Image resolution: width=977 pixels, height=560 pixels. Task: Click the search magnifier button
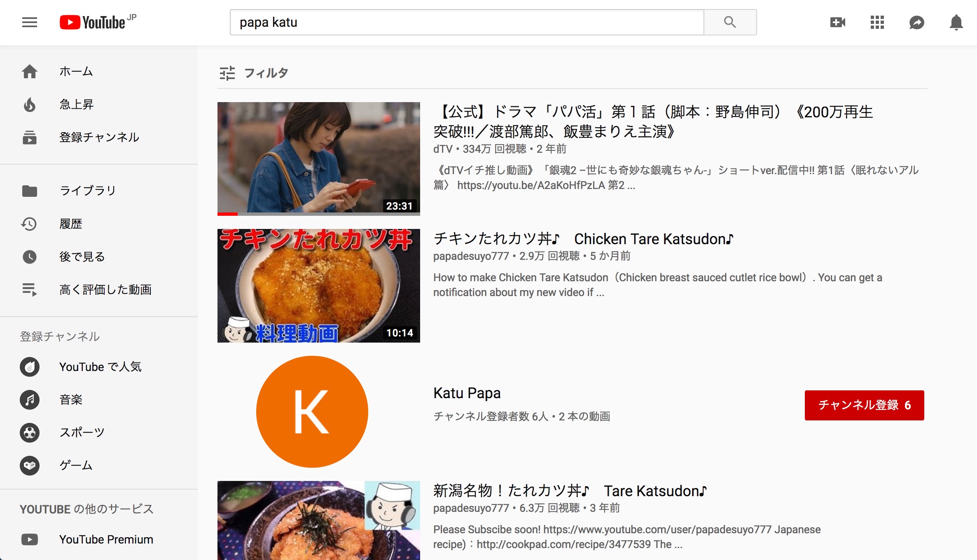point(730,22)
